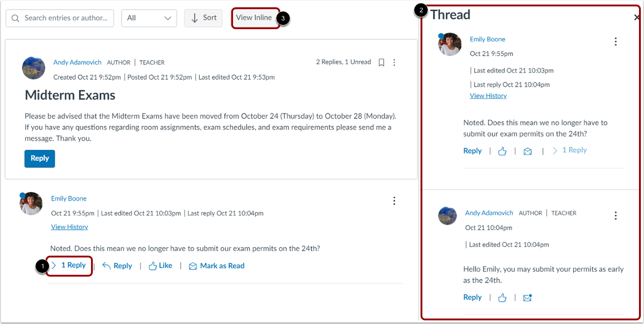
Task: Like Andy's reply in Thread panel
Action: [502, 298]
